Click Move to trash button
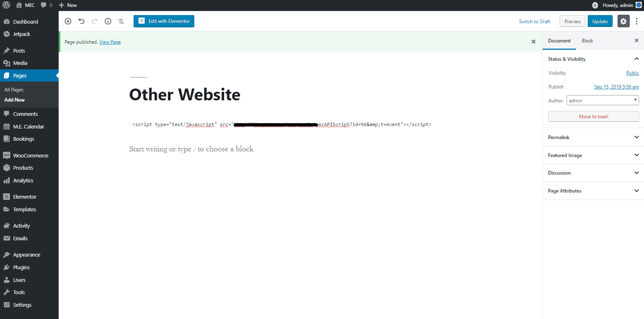644x319 pixels. pos(593,117)
